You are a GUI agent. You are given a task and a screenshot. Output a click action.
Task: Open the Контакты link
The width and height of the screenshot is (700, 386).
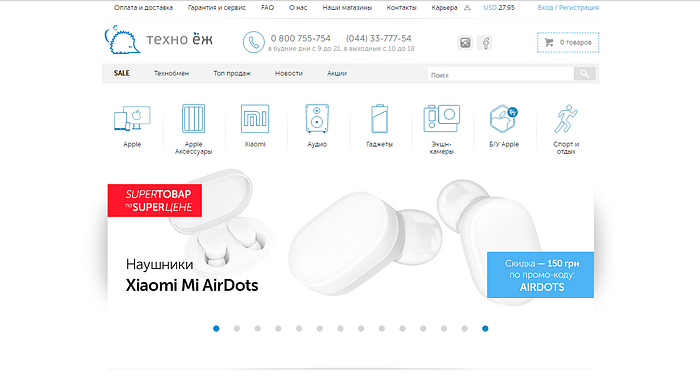401,8
